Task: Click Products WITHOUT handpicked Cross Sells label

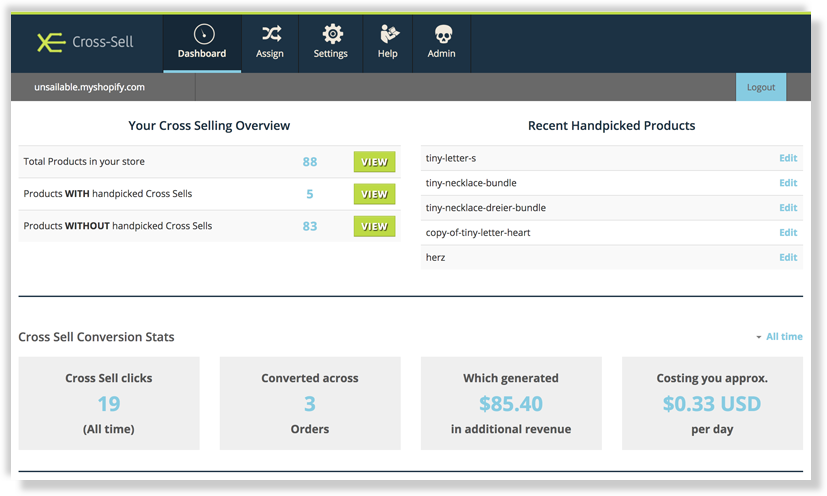Action: click(x=118, y=226)
